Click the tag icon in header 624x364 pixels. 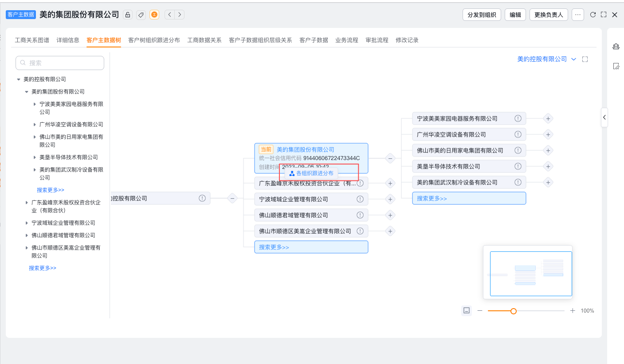(141, 15)
